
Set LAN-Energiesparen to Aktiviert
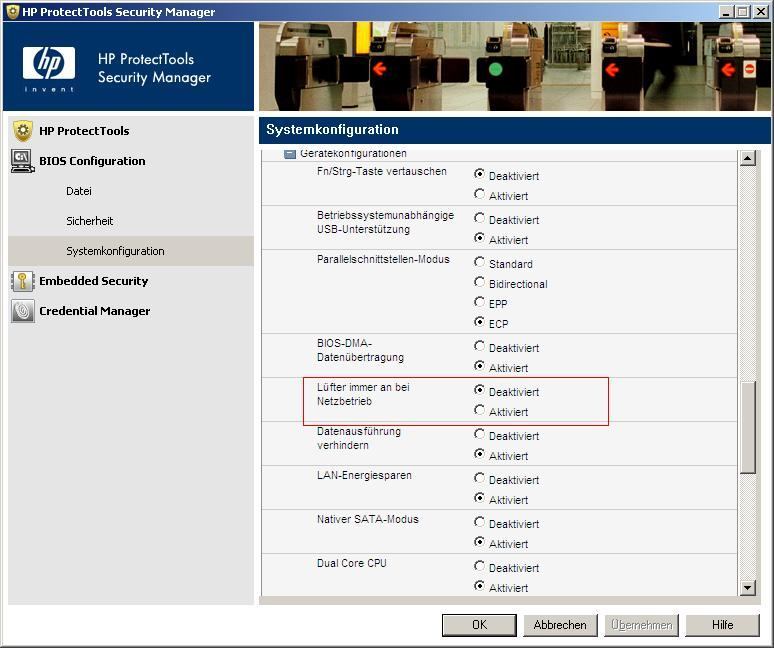click(479, 497)
